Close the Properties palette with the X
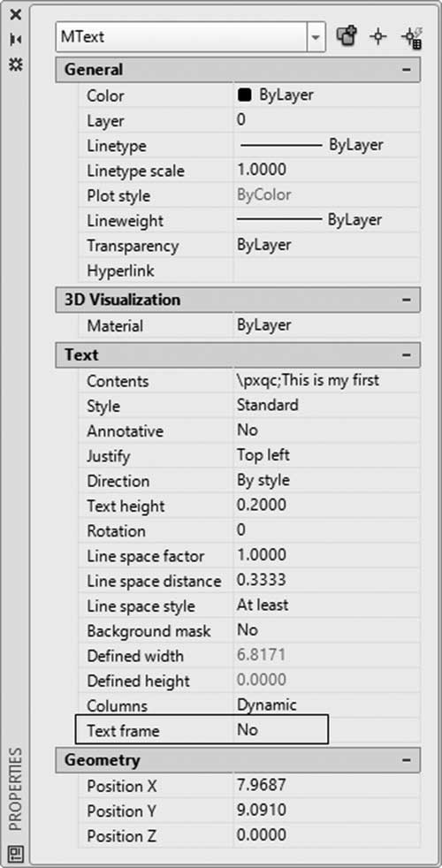442x868 pixels. (x=16, y=15)
